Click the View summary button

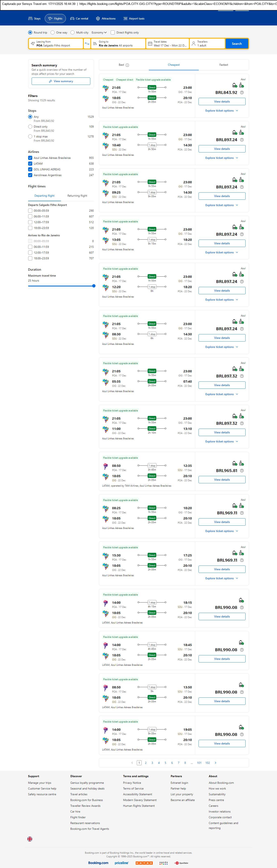pyautogui.click(x=61, y=81)
